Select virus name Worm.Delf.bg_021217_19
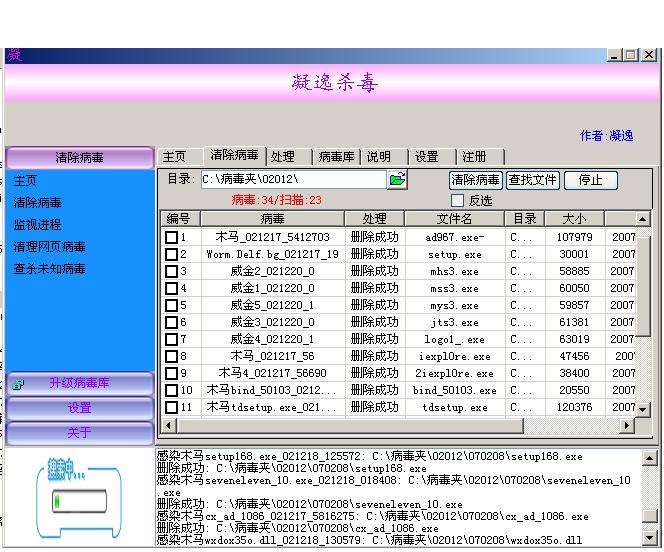Screen dimensions: 664x552 [272, 254]
